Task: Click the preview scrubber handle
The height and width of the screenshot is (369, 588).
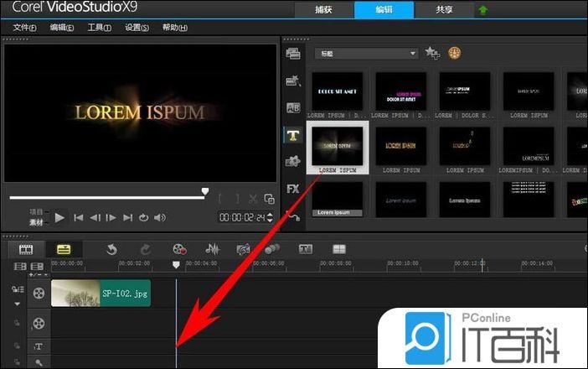Action: tap(204, 192)
